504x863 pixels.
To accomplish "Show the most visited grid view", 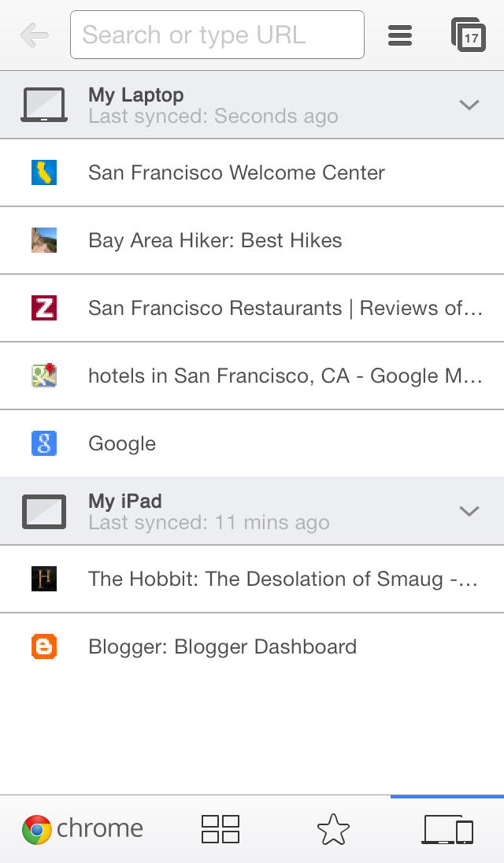I will pos(220,829).
